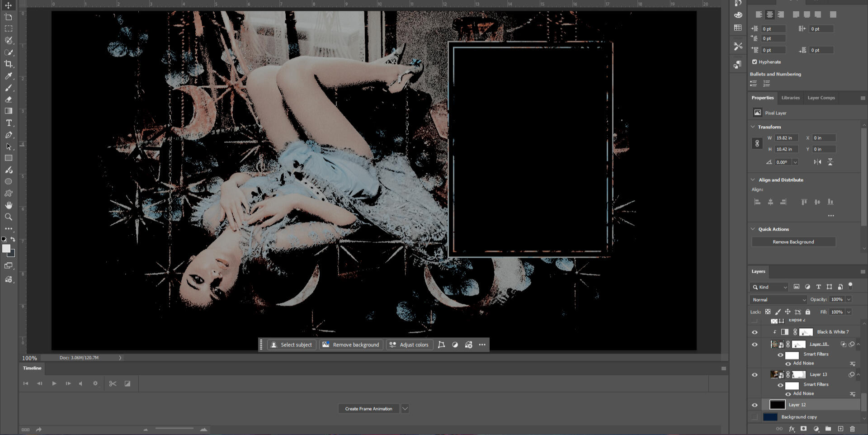868x435 pixels.
Task: Toggle the width-height constrain link
Action: [x=757, y=143]
